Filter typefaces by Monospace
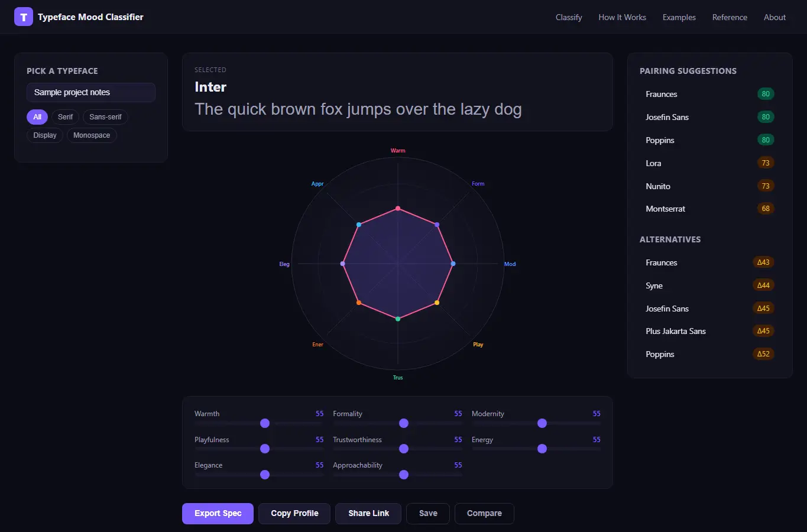807x532 pixels. [92, 135]
